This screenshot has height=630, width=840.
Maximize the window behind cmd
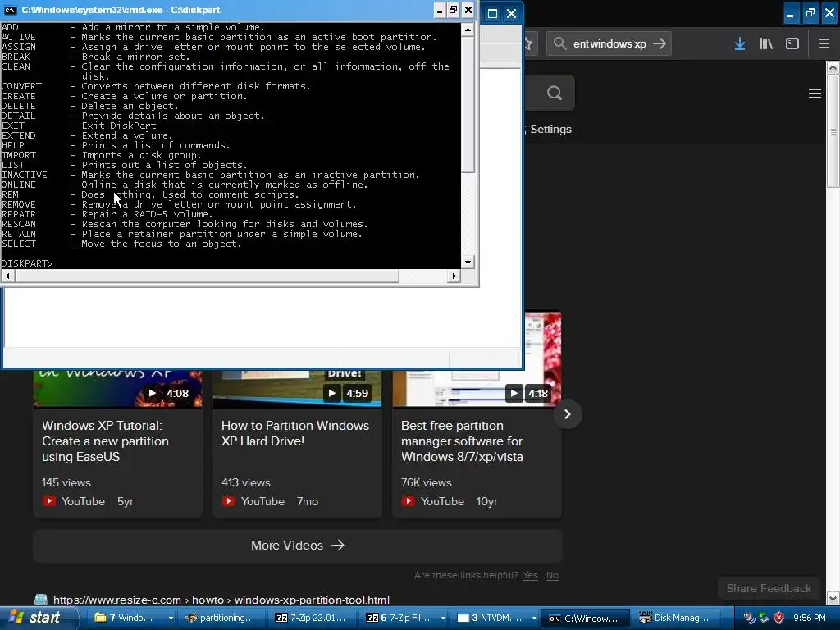click(492, 14)
